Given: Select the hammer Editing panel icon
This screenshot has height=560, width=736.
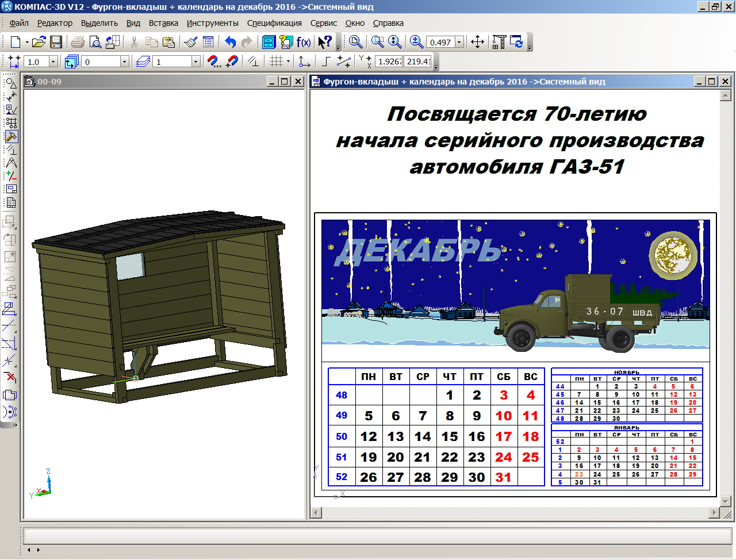Looking at the screenshot, I should [11, 136].
